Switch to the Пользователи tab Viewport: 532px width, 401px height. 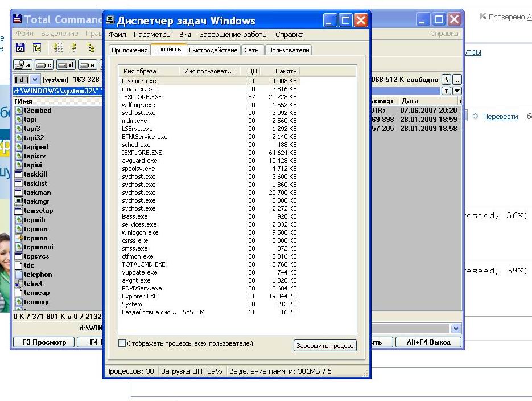point(288,50)
